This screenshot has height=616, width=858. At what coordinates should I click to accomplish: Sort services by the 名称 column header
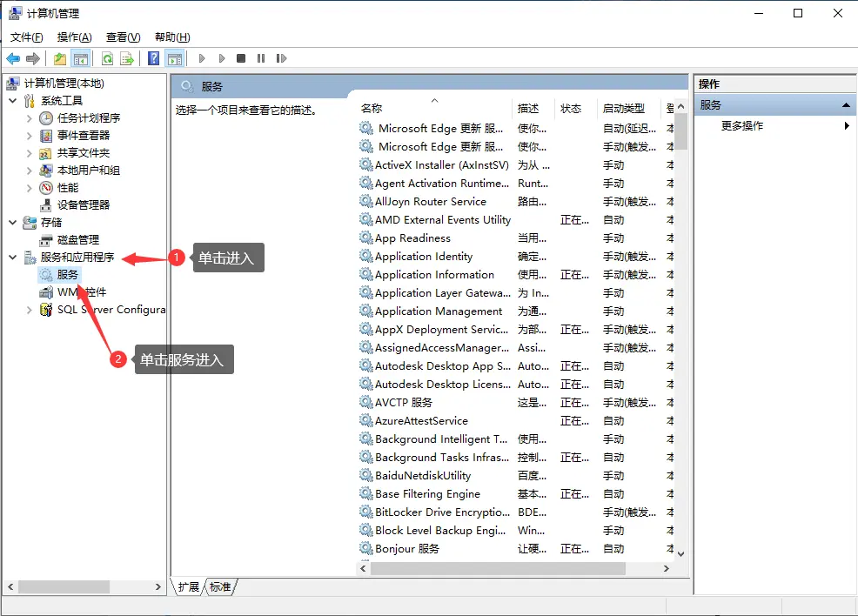(x=434, y=108)
